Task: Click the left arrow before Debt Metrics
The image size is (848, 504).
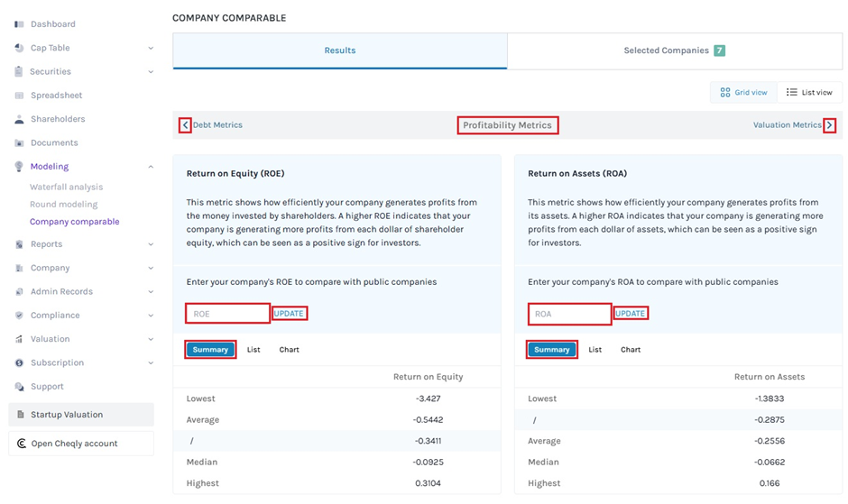Action: coord(185,125)
